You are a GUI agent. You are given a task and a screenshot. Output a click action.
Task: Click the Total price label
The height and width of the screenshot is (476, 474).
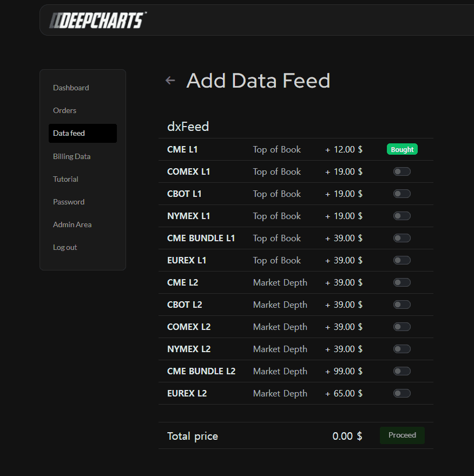[x=193, y=436]
